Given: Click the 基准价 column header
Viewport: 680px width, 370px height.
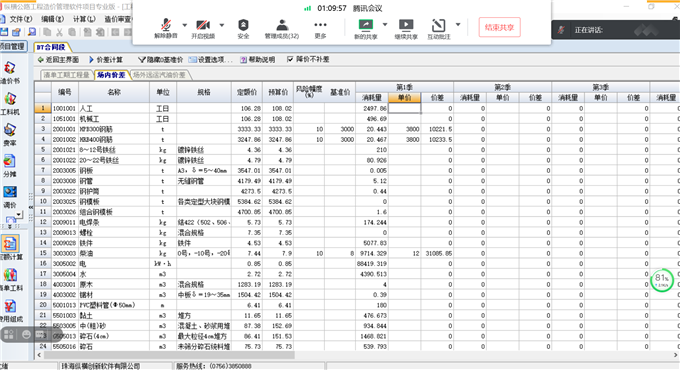Looking at the screenshot, I should 340,92.
